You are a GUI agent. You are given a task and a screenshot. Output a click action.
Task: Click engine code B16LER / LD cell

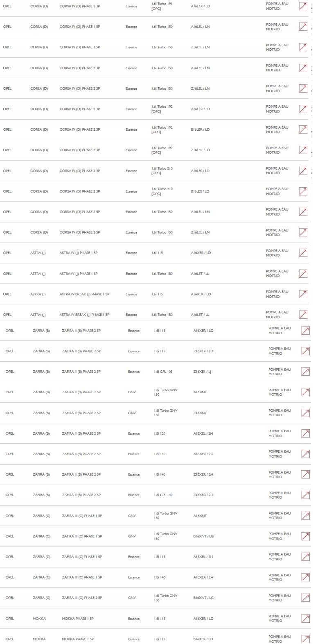click(x=200, y=129)
